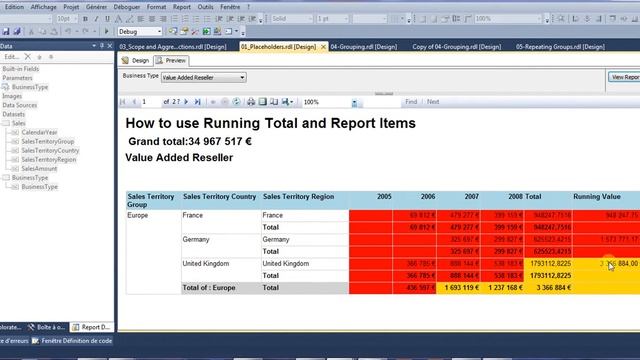
Task: Open the Format menu
Action: (156, 7)
